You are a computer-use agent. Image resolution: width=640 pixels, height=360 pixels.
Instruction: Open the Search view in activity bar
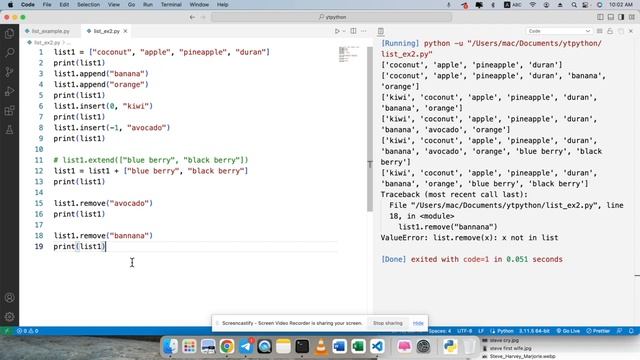click(9, 53)
